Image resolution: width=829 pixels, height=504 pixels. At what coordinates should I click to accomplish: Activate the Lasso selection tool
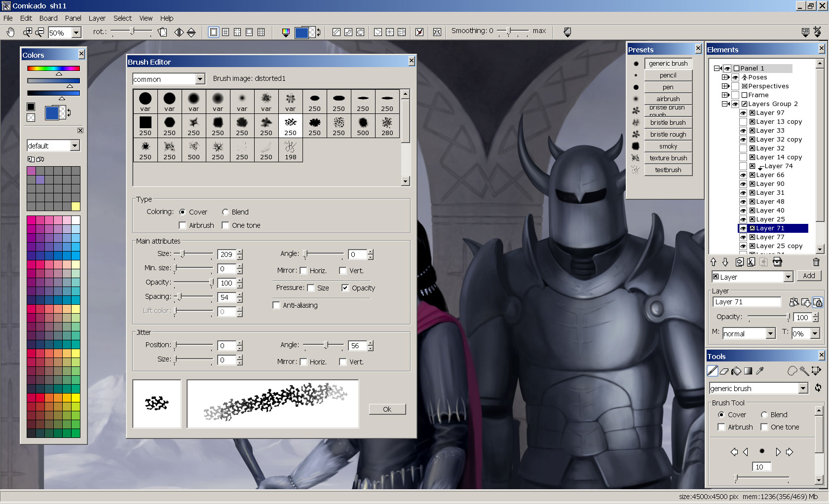pos(792,371)
